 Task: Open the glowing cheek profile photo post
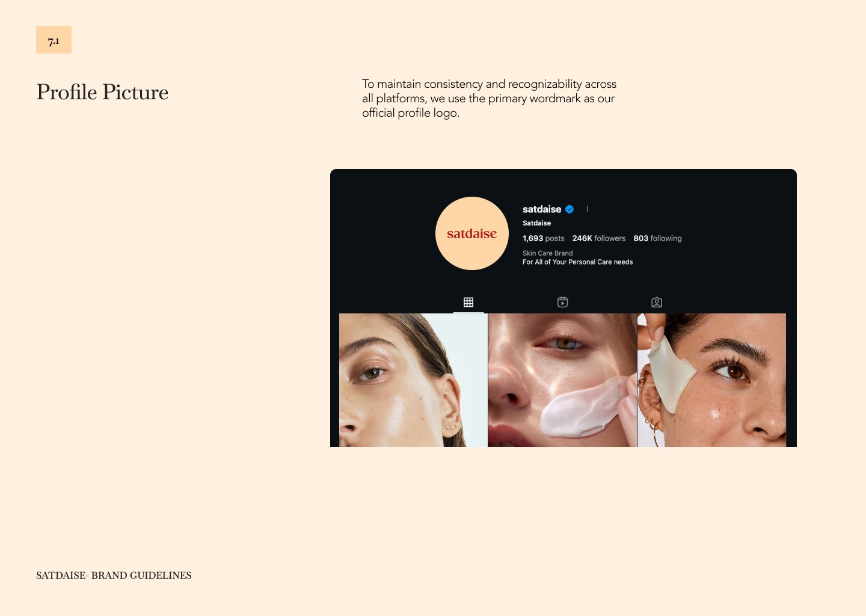pyautogui.click(x=413, y=380)
